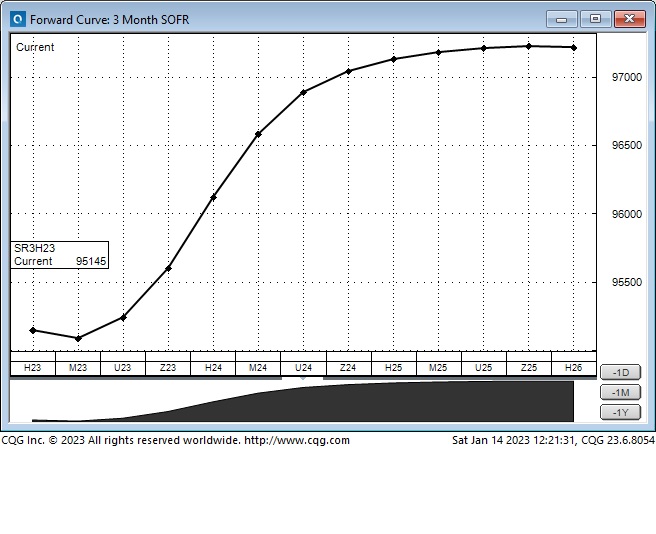The height and width of the screenshot is (534, 656).
Task: Click the H23 data point on curve
Action: tap(33, 331)
